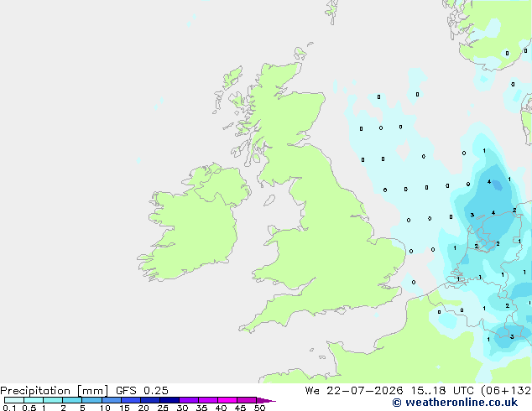Click the 0.1–0.5 mm palest legend swatch
Viewport: 532px width, 411px height.
14,400
